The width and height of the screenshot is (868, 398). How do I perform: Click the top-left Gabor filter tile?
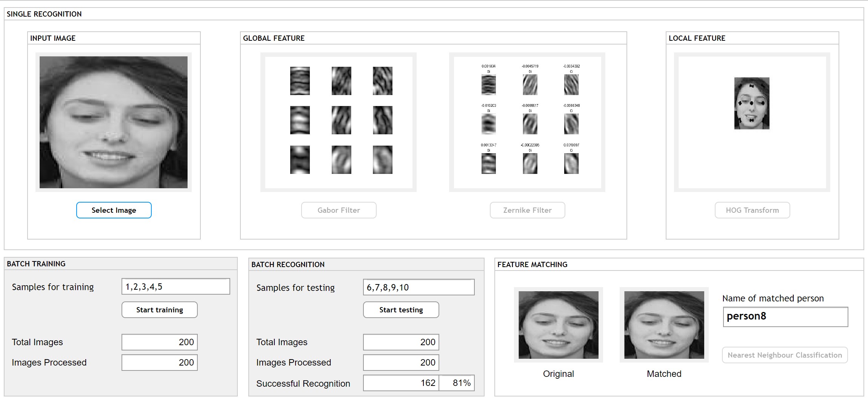300,81
